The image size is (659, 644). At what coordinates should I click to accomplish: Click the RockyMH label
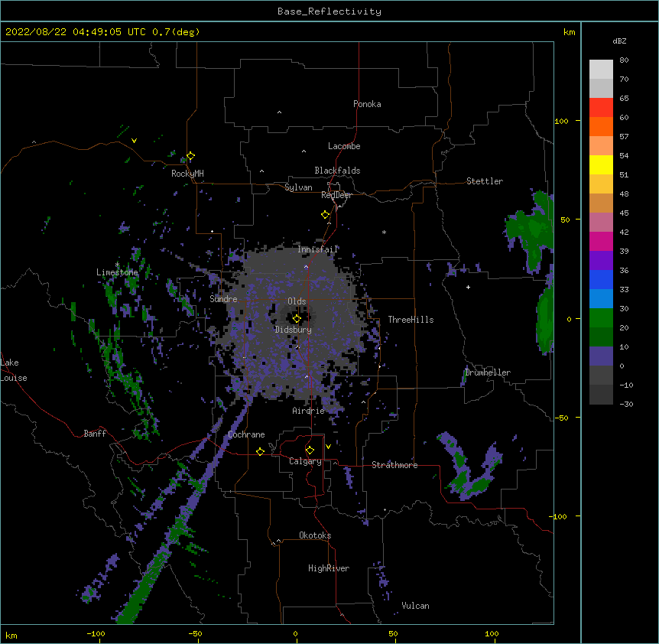pyautogui.click(x=187, y=174)
